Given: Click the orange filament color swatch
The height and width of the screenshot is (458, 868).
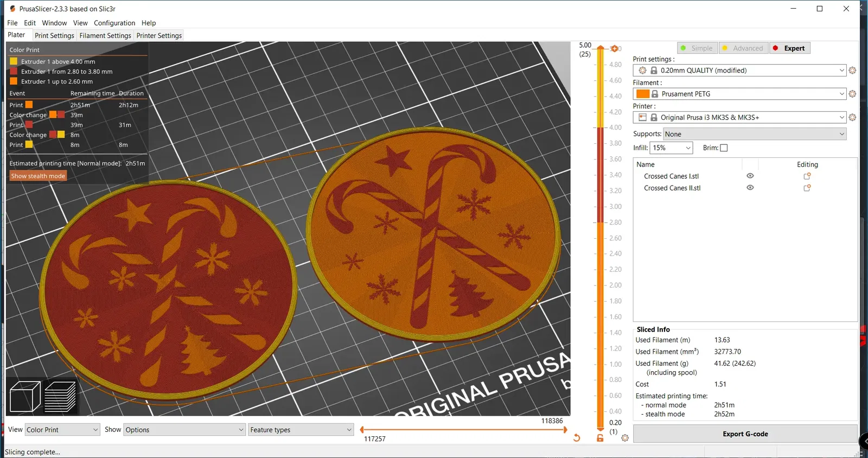Looking at the screenshot, I should [643, 94].
